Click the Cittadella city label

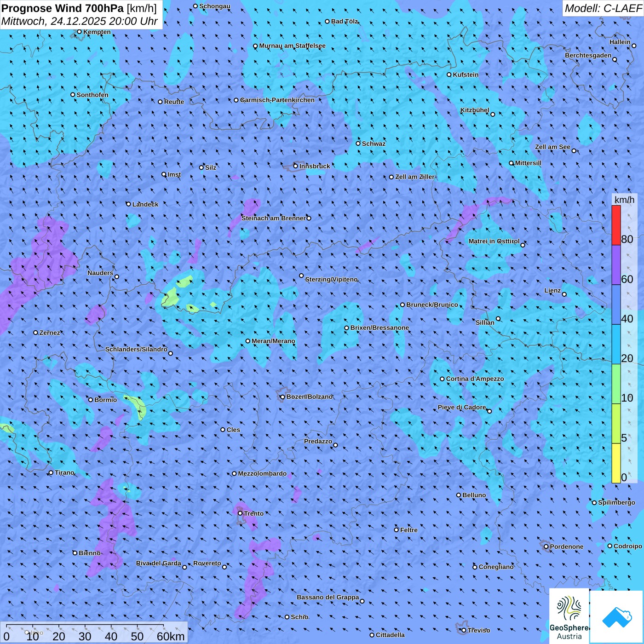pyautogui.click(x=390, y=635)
